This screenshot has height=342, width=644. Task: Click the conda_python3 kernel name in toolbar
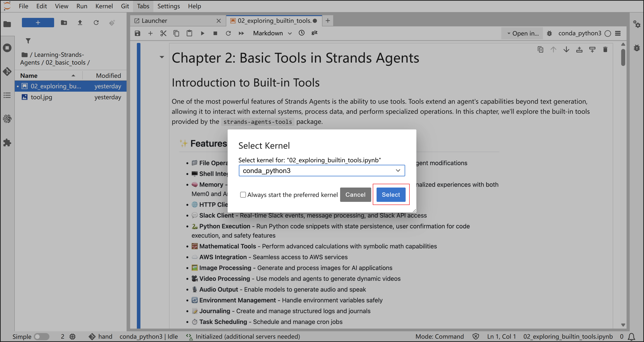(x=580, y=33)
